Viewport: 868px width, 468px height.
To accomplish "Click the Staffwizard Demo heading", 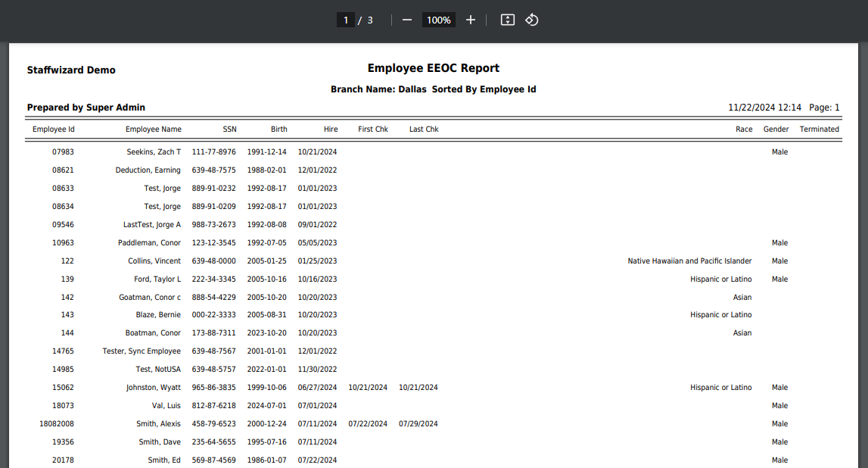I will point(71,70).
